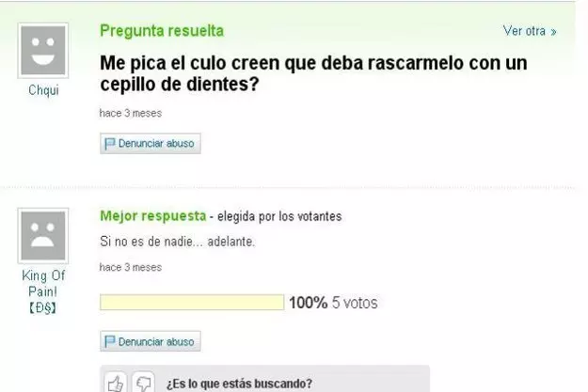Click Chqui's smiley avatar icon

[x=43, y=50]
